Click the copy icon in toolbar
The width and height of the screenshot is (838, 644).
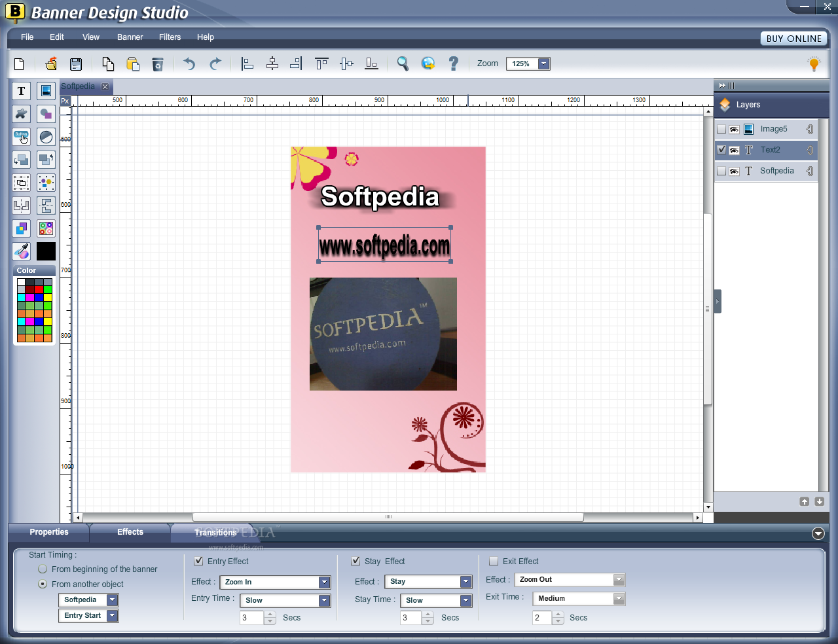tap(108, 63)
